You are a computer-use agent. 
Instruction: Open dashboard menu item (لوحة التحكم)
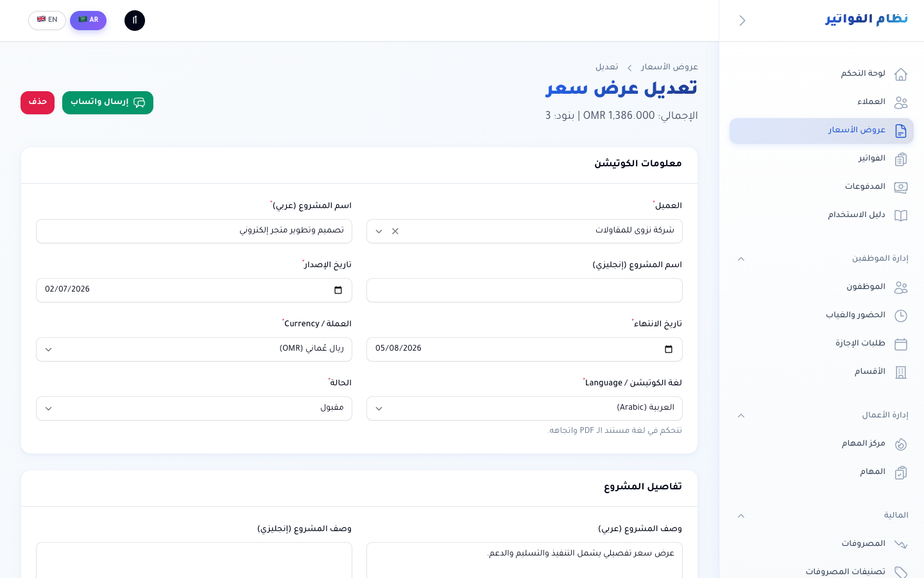coord(821,74)
